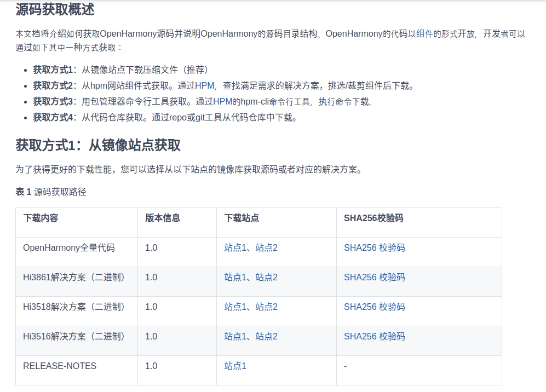Click the bold 获取方式1 bullet label
The height and width of the screenshot is (392, 546).
click(53, 70)
